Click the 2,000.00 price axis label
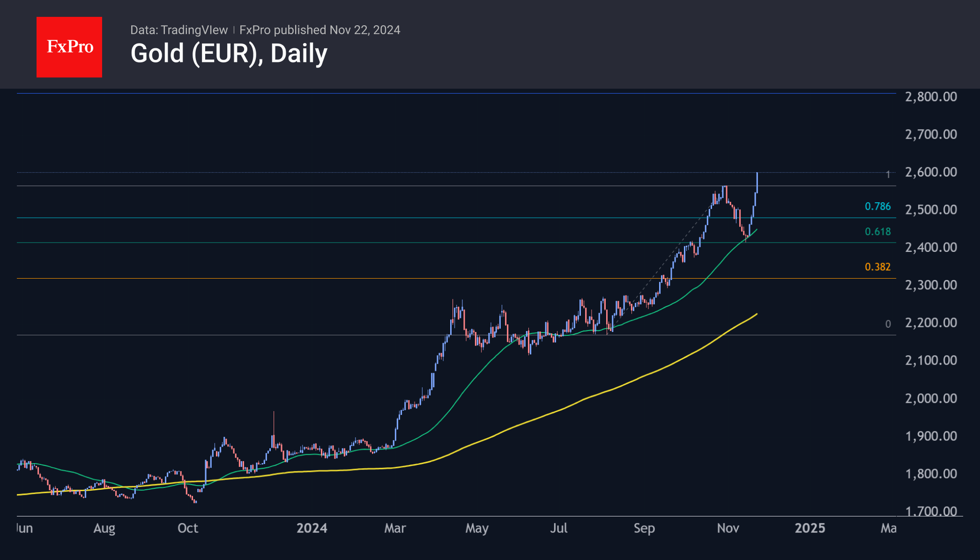The height and width of the screenshot is (560, 980). tap(931, 398)
